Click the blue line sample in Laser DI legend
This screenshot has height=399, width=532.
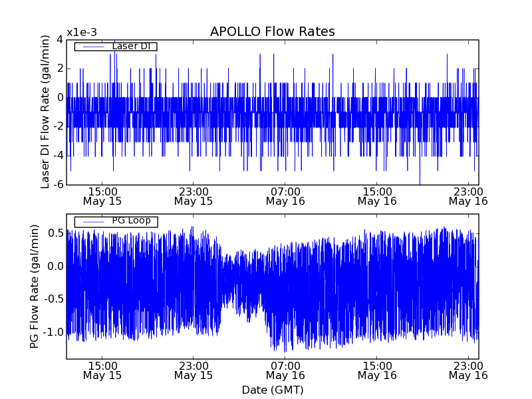point(92,47)
